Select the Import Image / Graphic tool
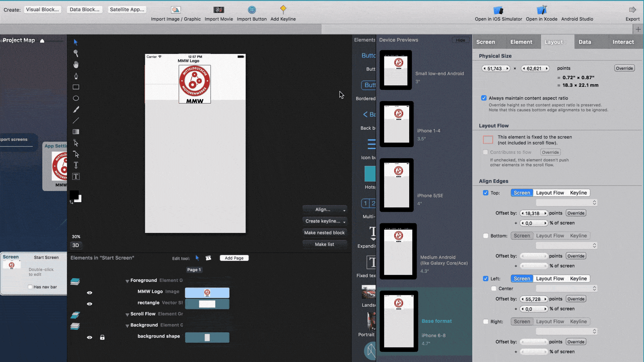Screen dimensions: 644x362 176,10
